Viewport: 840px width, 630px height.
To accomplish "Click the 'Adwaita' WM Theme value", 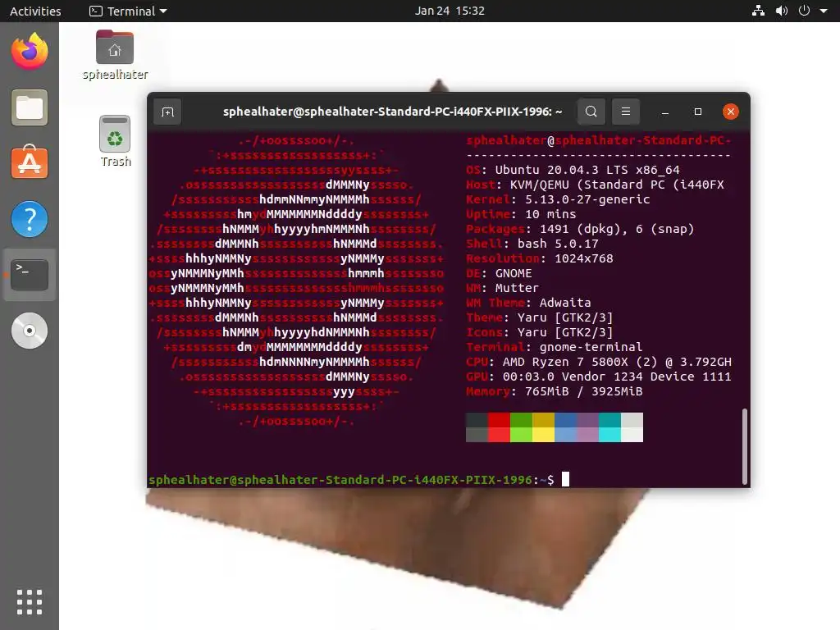I will coord(564,303).
